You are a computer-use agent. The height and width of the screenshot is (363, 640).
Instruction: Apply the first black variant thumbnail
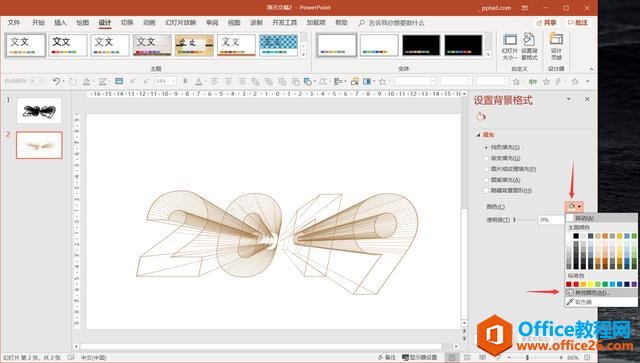pyautogui.click(x=421, y=45)
